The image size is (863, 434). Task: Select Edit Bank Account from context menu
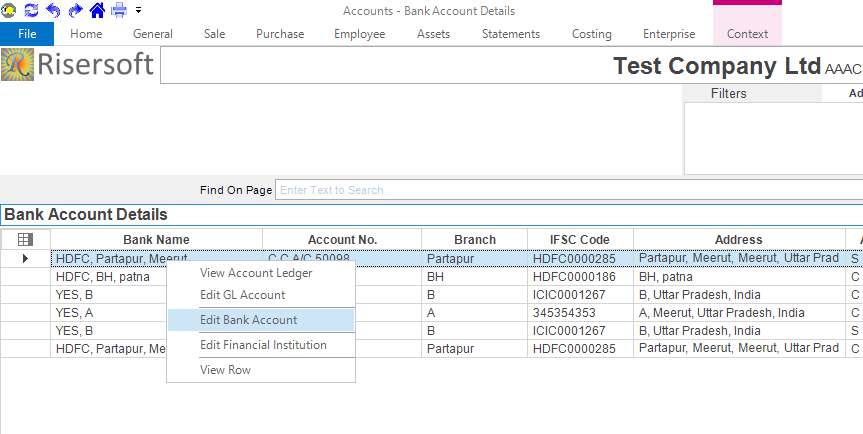click(248, 320)
